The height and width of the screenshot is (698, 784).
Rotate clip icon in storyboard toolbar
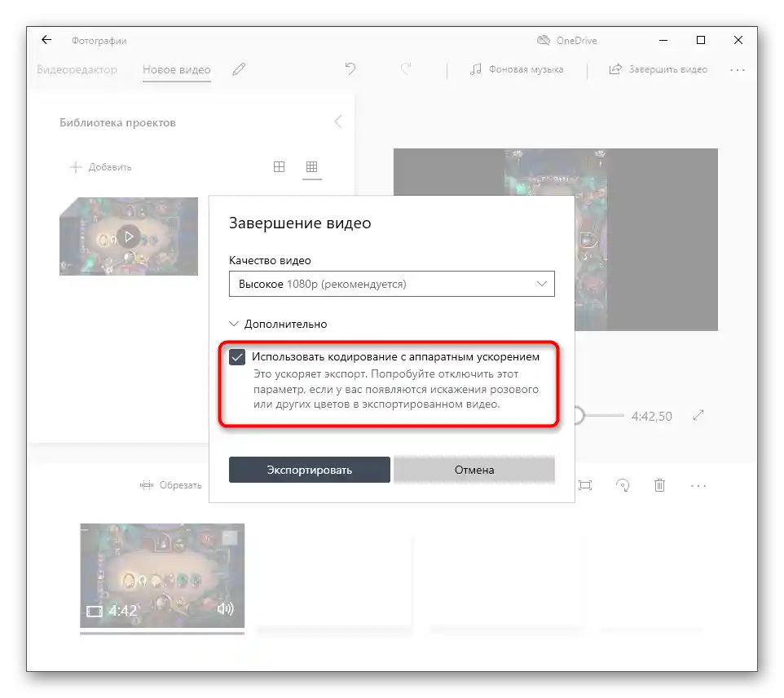pyautogui.click(x=623, y=485)
